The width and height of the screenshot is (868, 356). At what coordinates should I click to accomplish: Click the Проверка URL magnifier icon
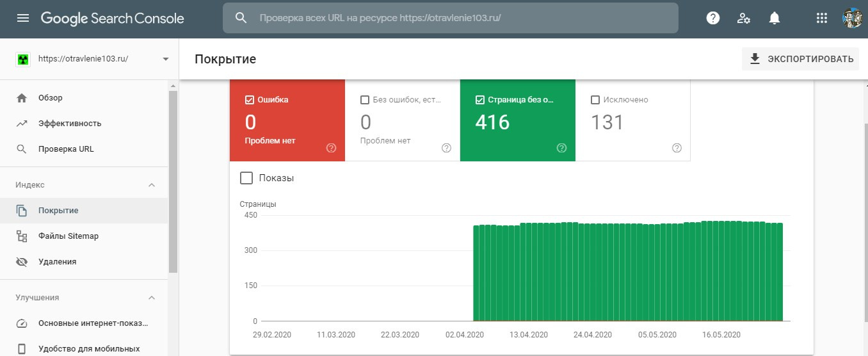pyautogui.click(x=22, y=149)
